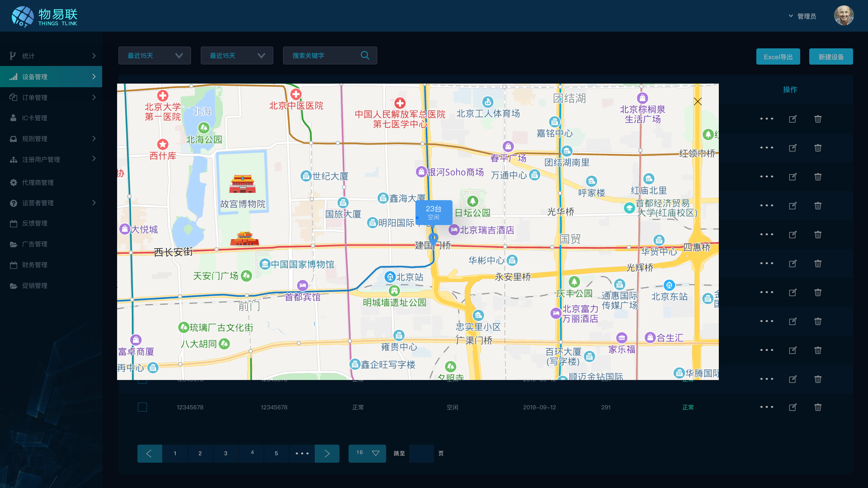Open the second 最近15天 dropdown
868x488 pixels.
(x=237, y=56)
